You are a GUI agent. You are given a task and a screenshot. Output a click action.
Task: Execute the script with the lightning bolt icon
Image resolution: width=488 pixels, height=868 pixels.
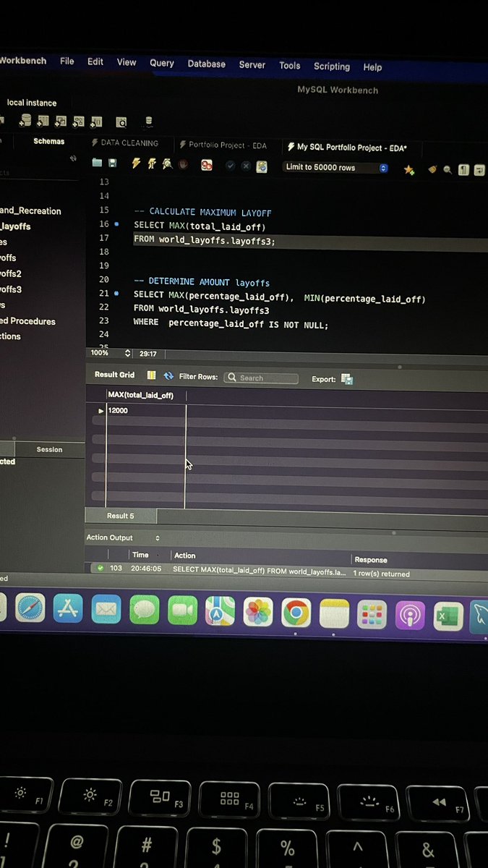(136, 163)
